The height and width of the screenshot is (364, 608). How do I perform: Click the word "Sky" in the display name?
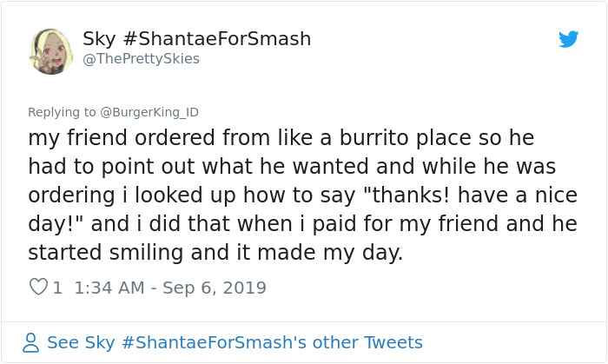[x=96, y=39]
